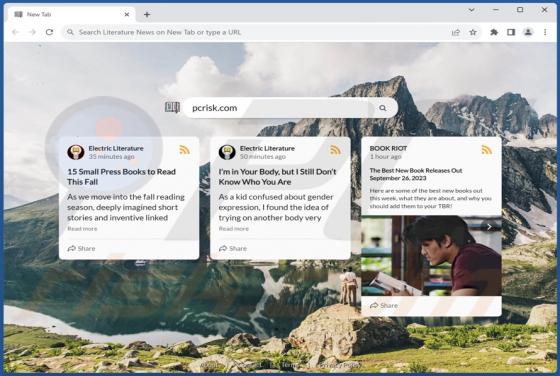The width and height of the screenshot is (560, 376).
Task: Click the magnifier icon in page search box
Action: 383,108
